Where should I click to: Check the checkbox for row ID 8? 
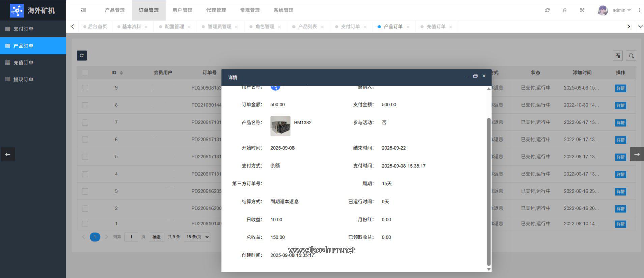[85, 105]
